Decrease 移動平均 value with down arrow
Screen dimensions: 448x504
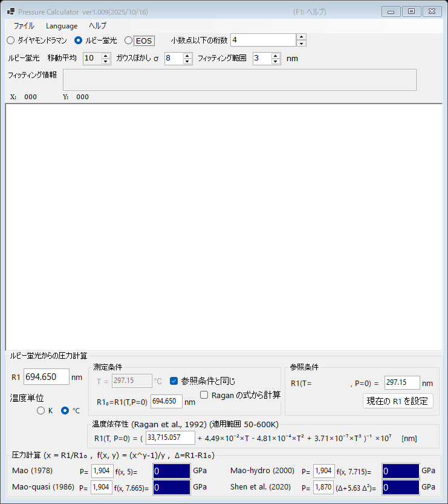[106, 61]
